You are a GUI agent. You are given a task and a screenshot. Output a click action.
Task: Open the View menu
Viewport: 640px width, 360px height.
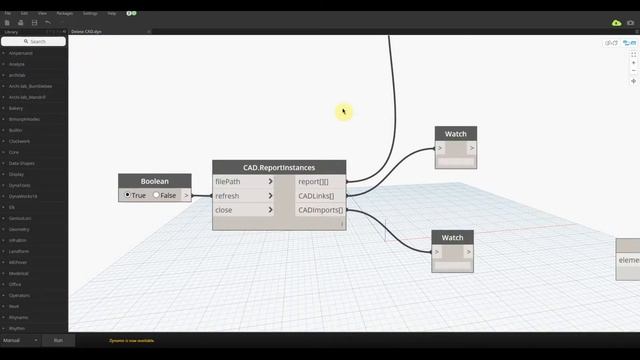[x=42, y=13]
